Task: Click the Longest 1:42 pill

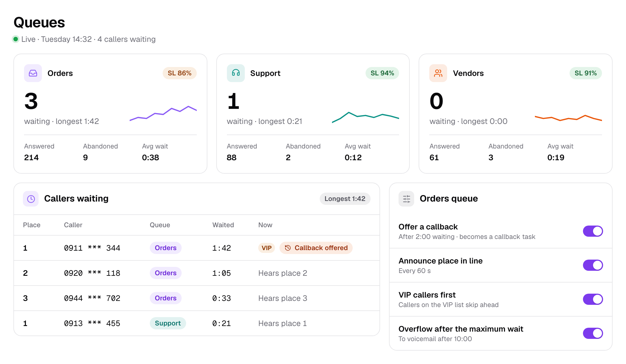Action: (345, 199)
